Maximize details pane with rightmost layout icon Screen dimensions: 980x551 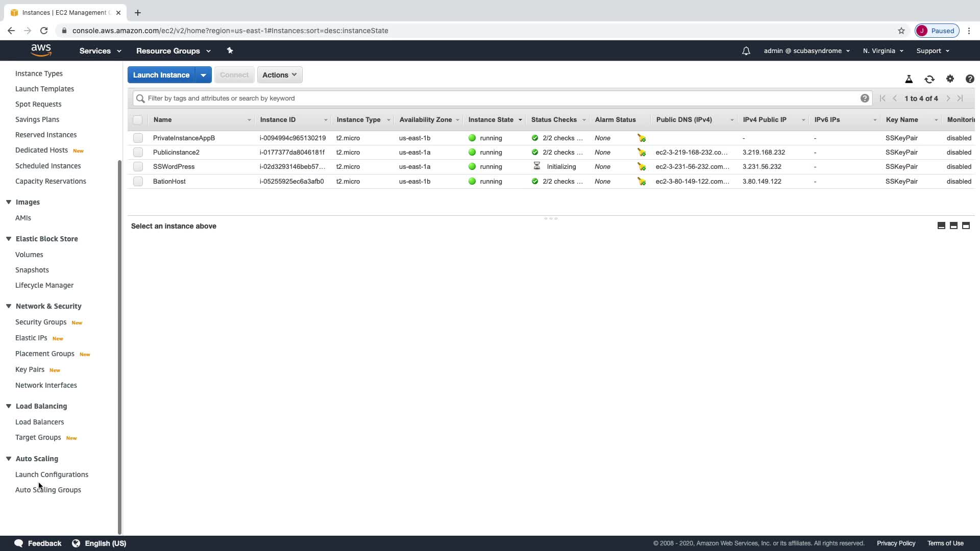tap(966, 226)
